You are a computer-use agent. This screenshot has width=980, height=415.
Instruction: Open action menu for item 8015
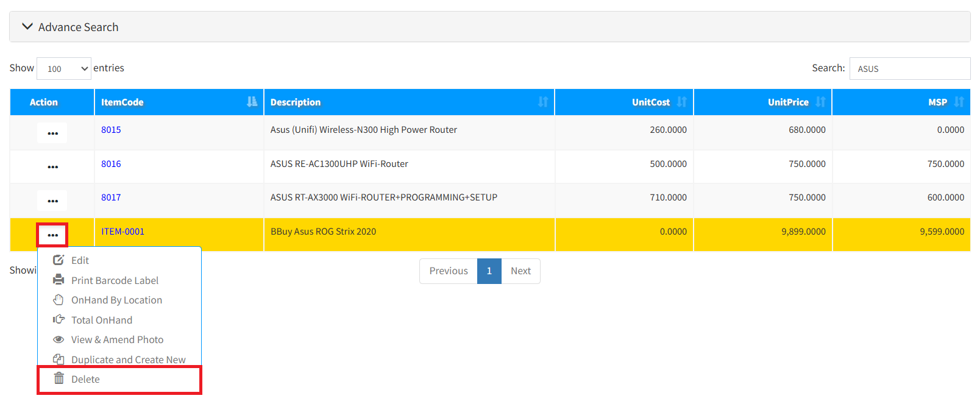coord(52,133)
